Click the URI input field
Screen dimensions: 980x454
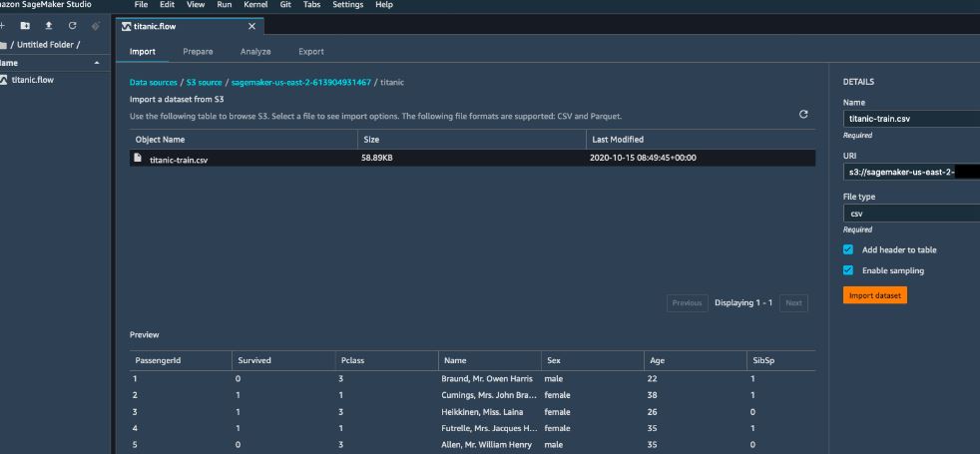pos(911,172)
